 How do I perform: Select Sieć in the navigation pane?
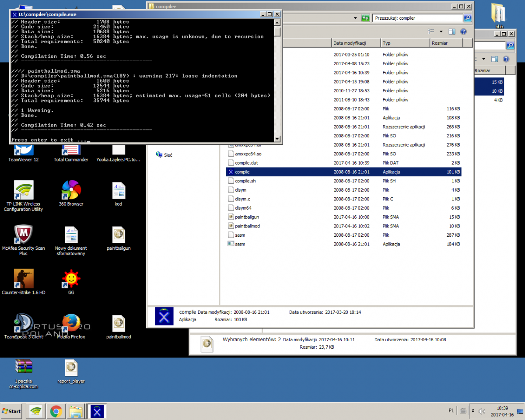168,155
